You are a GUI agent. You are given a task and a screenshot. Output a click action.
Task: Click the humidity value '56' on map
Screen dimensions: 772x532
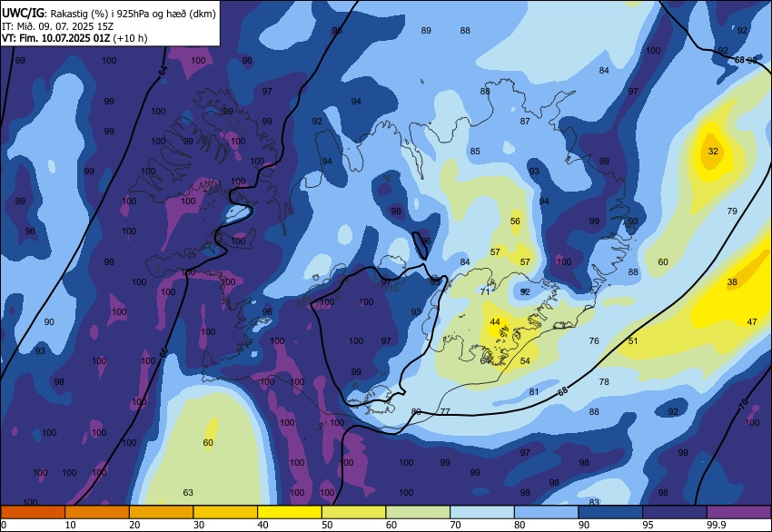(x=515, y=221)
